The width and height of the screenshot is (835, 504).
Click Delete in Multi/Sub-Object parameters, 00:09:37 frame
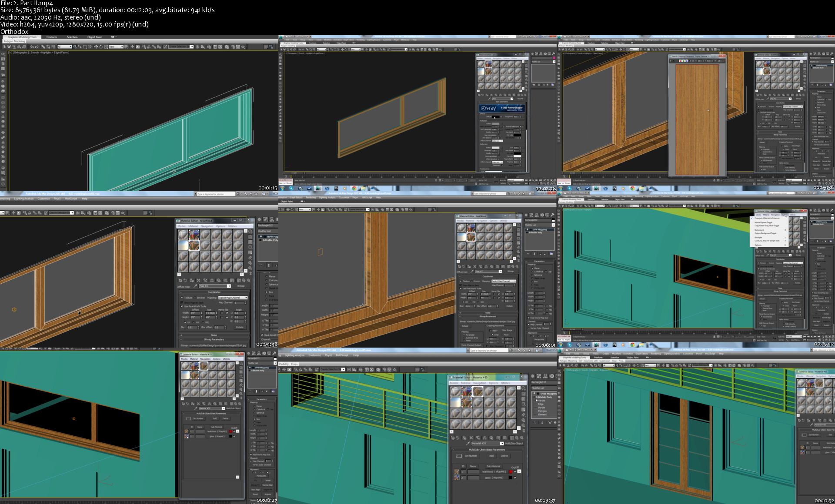504,456
